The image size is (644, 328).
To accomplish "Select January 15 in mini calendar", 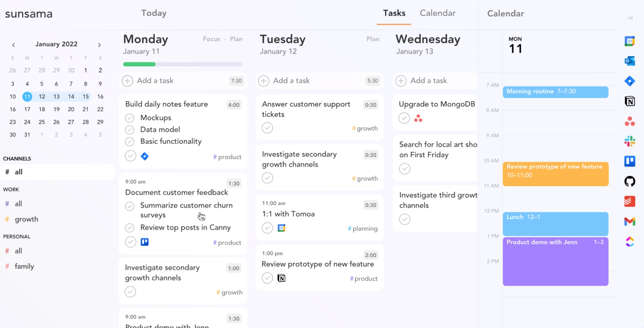I will (86, 97).
